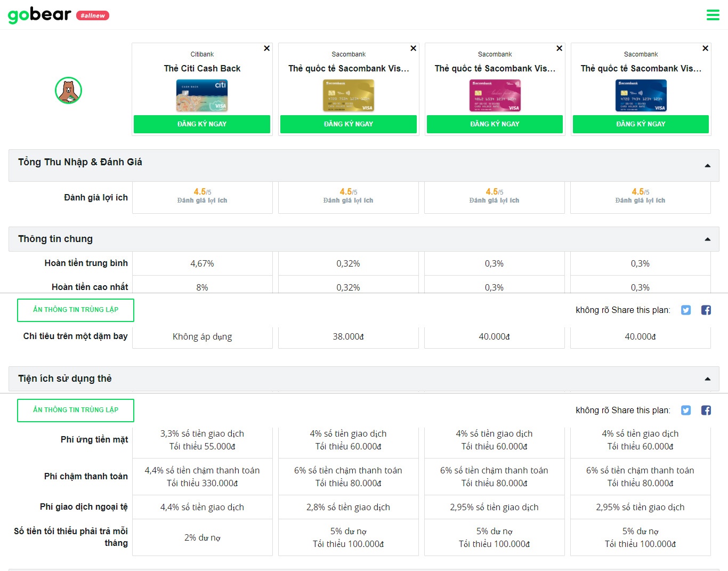This screenshot has height=571, width=728.
Task: Collapse the Thông tin chung section
Action: (707, 239)
